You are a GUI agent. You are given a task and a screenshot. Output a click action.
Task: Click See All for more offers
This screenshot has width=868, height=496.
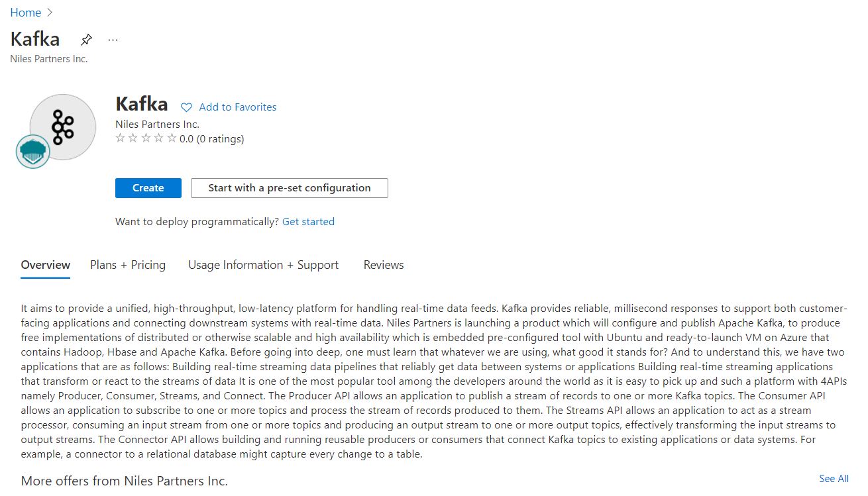click(x=833, y=479)
